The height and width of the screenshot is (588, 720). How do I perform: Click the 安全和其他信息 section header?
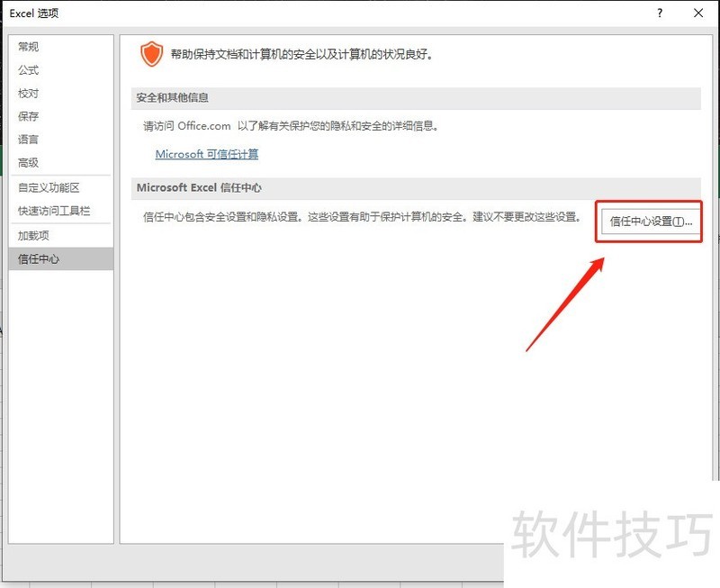click(172, 97)
